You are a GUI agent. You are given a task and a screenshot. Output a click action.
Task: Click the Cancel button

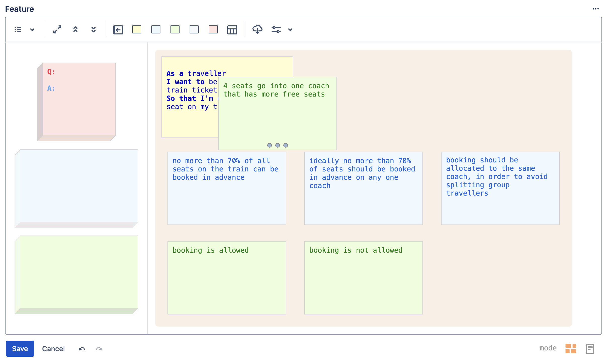coord(53,348)
